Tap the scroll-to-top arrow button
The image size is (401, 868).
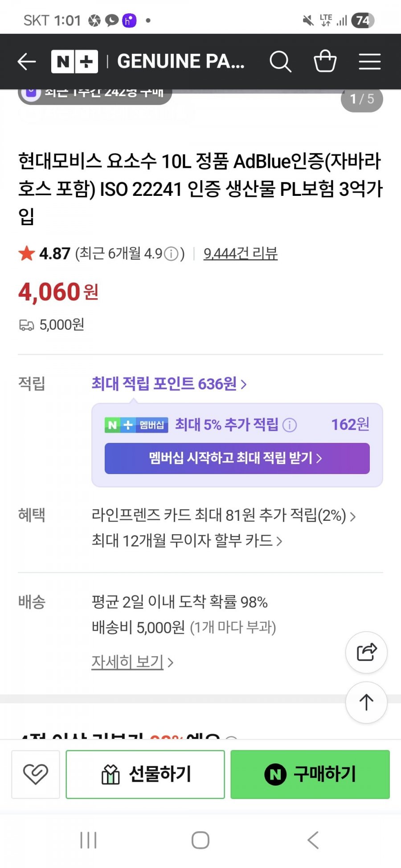[x=366, y=702]
